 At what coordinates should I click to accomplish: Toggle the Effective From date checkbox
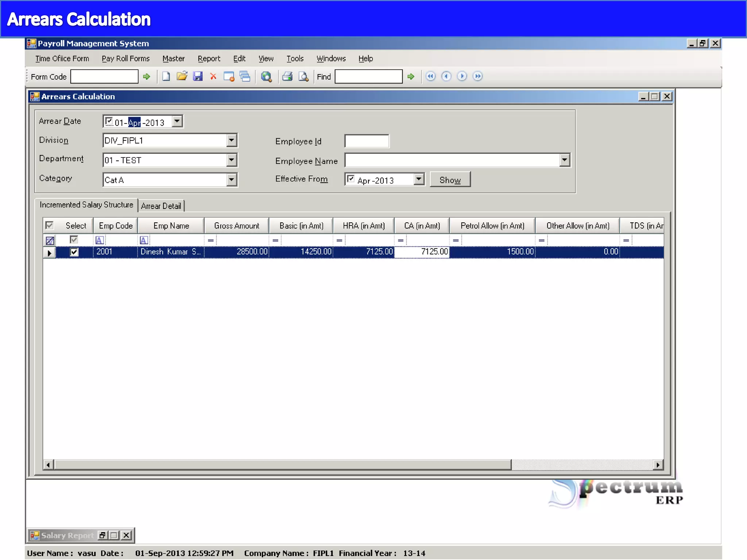pos(351,179)
